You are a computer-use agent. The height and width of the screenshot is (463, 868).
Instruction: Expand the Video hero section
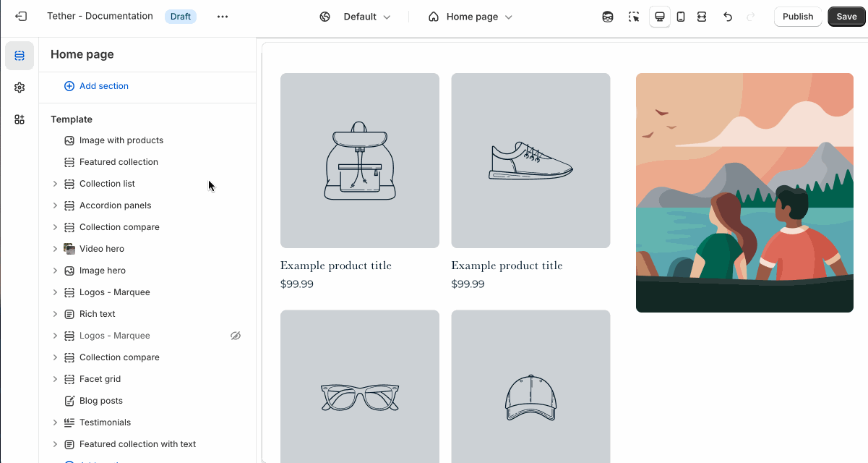[55, 249]
